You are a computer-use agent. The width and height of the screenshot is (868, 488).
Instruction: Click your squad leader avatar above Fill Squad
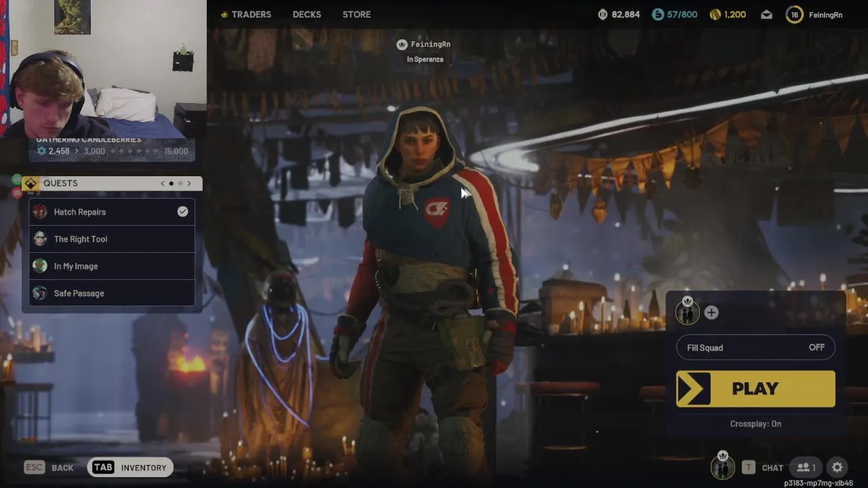point(688,311)
